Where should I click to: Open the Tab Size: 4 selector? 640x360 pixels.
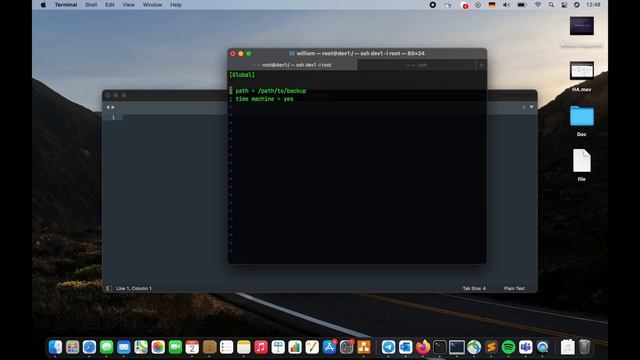[x=474, y=288]
